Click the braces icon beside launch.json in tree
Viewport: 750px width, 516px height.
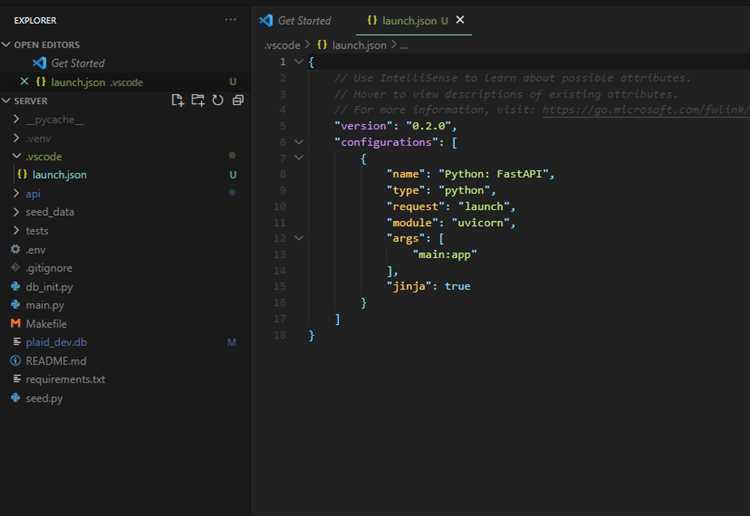[22, 174]
